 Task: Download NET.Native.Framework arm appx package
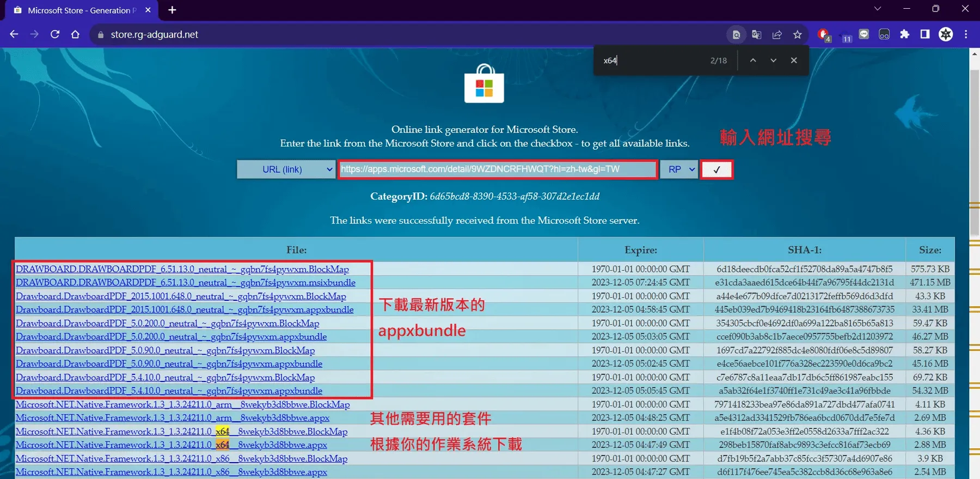(173, 418)
